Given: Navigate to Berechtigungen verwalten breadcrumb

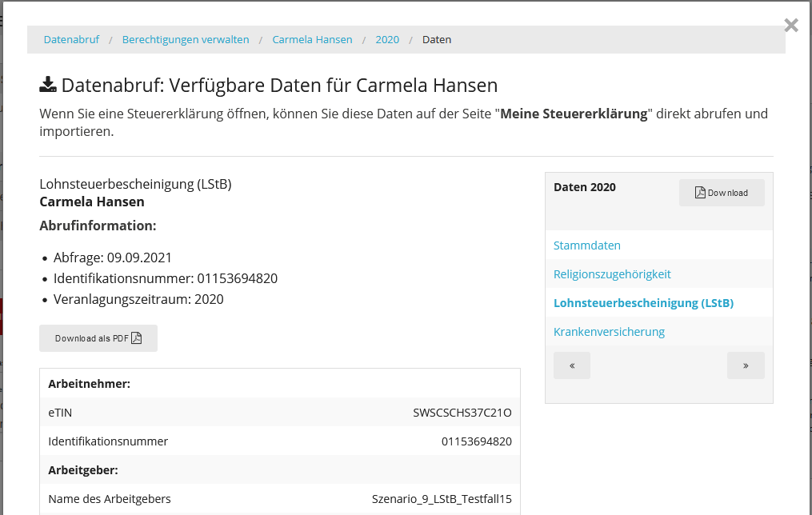Looking at the screenshot, I should (x=186, y=39).
